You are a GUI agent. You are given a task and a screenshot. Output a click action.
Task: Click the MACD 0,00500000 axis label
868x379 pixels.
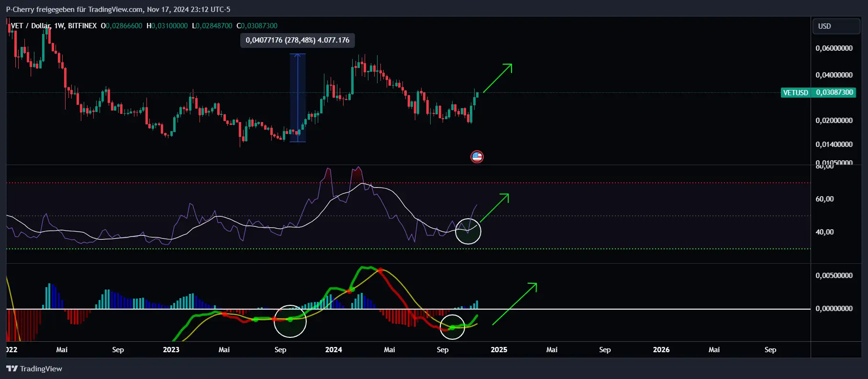834,276
